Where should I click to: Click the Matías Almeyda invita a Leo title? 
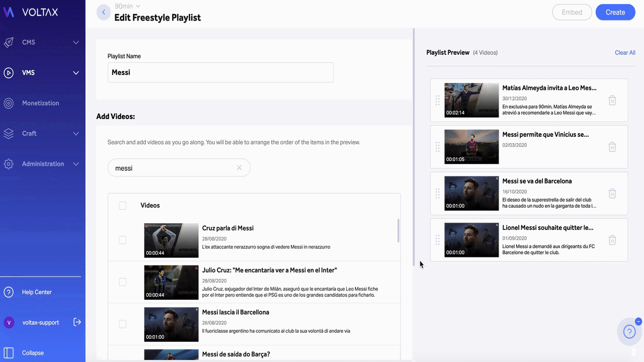(549, 88)
